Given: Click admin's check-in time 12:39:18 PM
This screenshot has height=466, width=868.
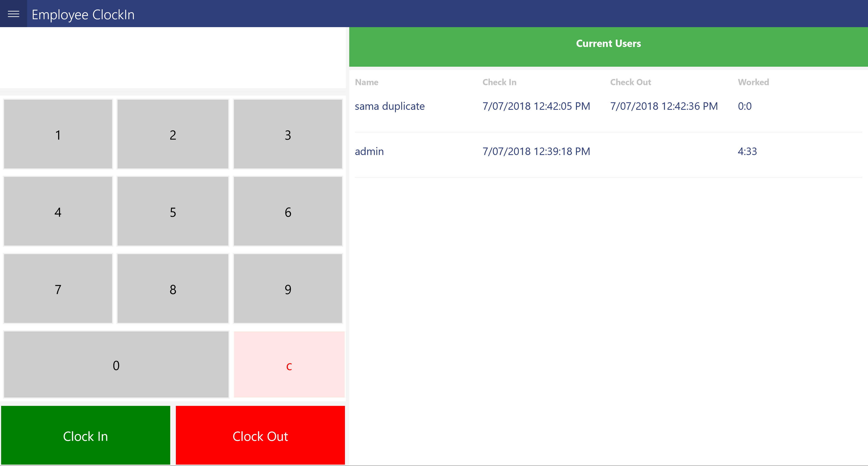Looking at the screenshot, I should 536,151.
